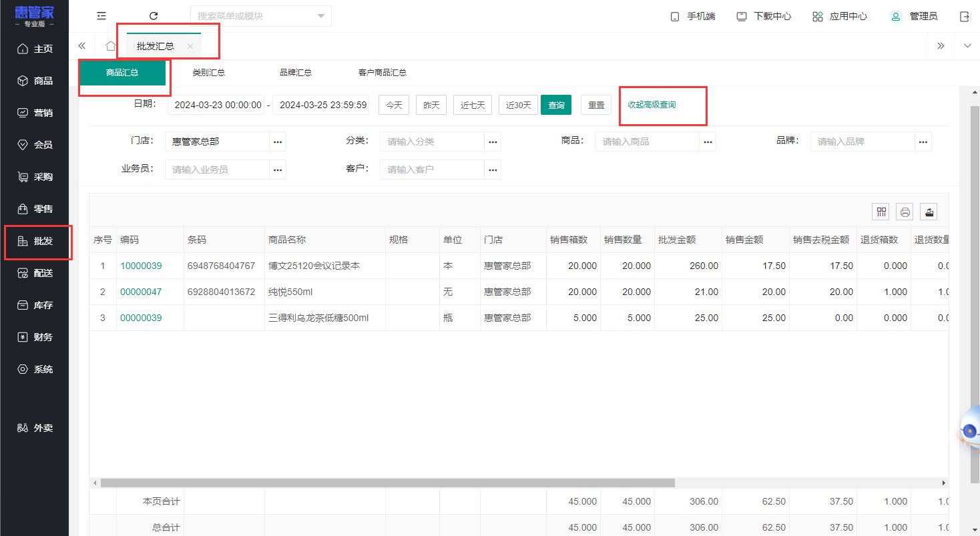Click the double-right arrow to scroll tabs

point(941,46)
